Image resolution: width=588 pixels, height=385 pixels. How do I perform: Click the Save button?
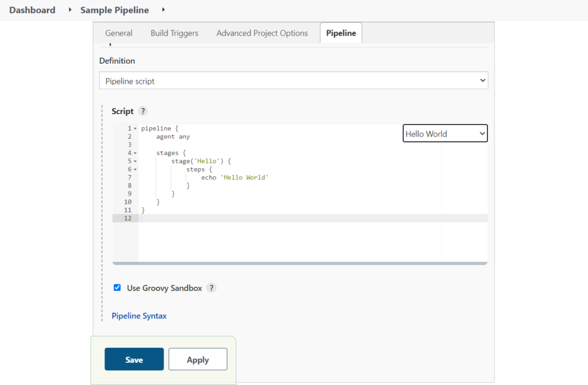point(134,359)
